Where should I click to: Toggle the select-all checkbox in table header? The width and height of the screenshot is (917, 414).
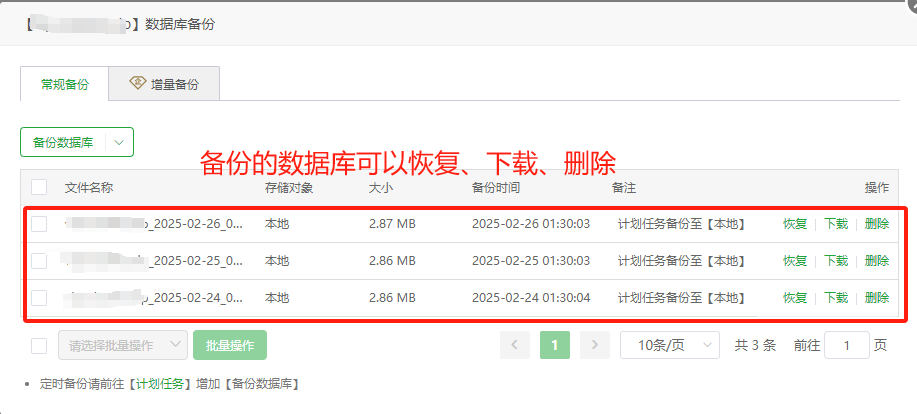pos(39,187)
